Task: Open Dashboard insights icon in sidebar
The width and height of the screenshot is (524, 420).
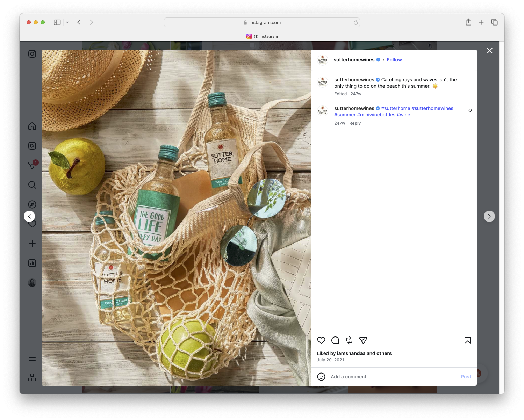Action: pyautogui.click(x=32, y=263)
